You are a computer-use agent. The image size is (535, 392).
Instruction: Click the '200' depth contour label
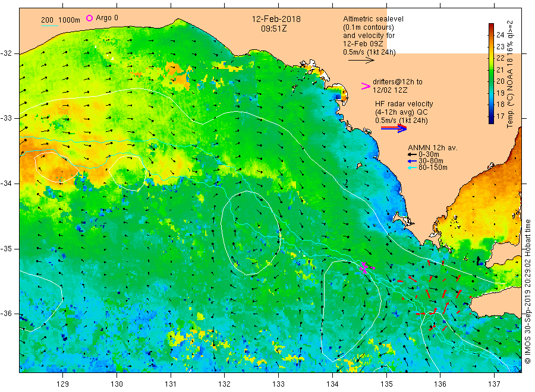(47, 20)
